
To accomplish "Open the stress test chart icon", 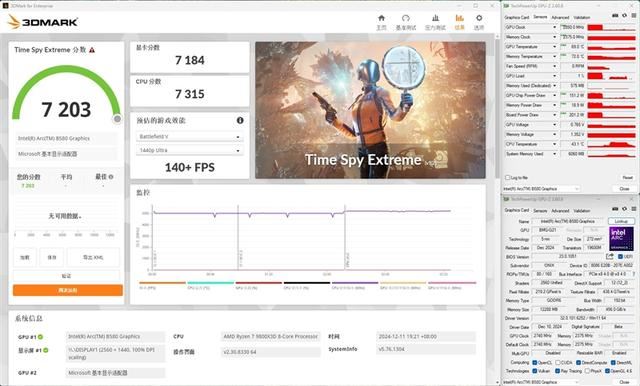I will 436,18.
